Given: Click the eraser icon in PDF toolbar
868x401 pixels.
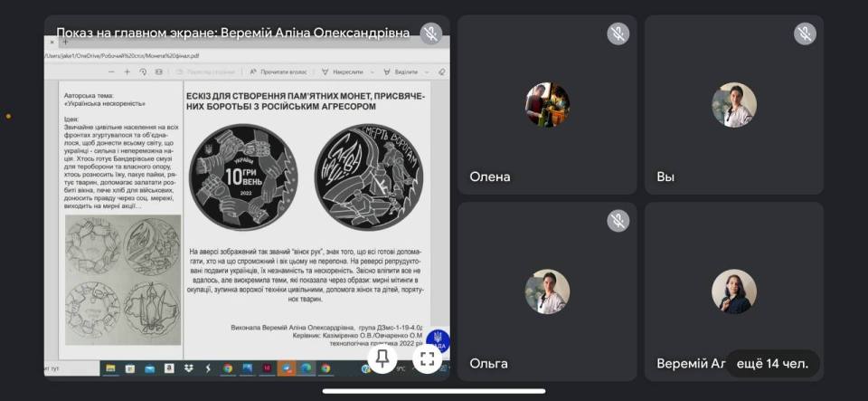Looking at the screenshot, I should click(442, 72).
